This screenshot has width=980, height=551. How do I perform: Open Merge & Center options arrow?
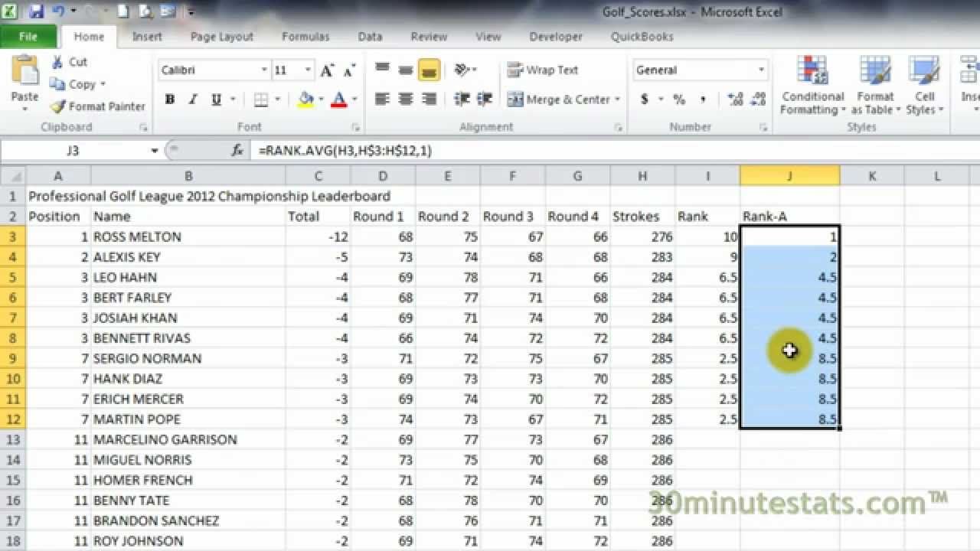617,99
